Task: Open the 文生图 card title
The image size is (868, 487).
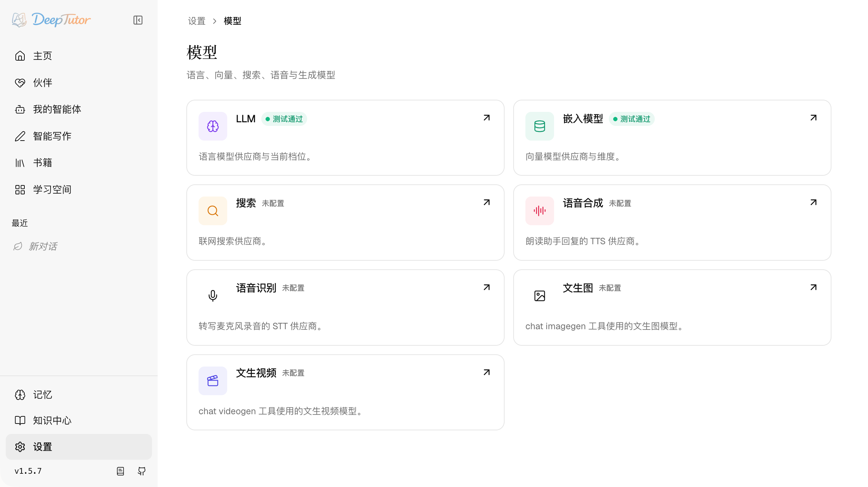Action: pyautogui.click(x=578, y=288)
